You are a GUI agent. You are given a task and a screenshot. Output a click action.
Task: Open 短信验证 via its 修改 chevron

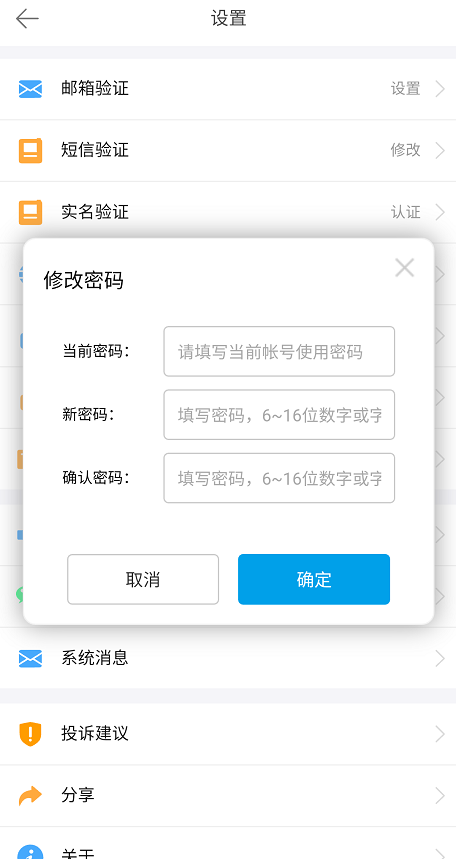[440, 150]
